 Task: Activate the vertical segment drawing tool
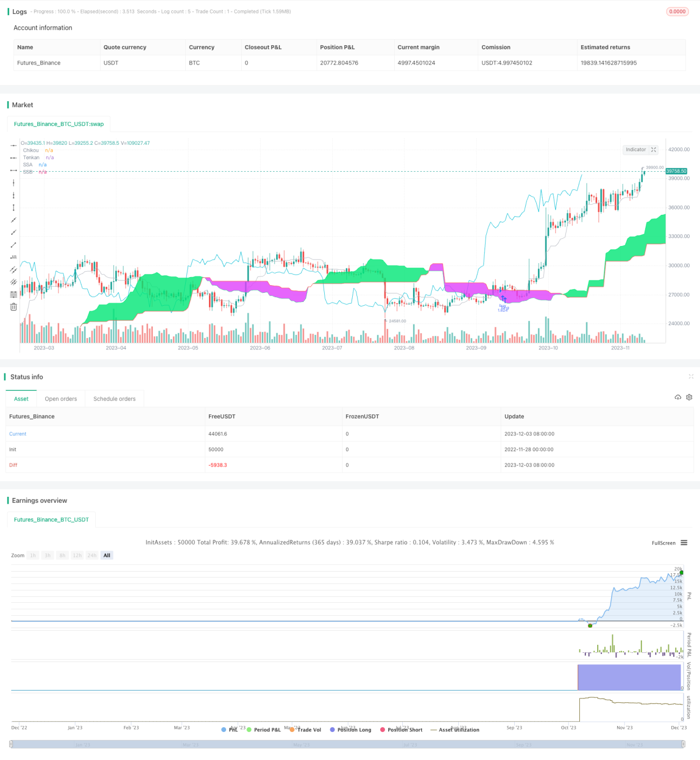click(x=13, y=207)
